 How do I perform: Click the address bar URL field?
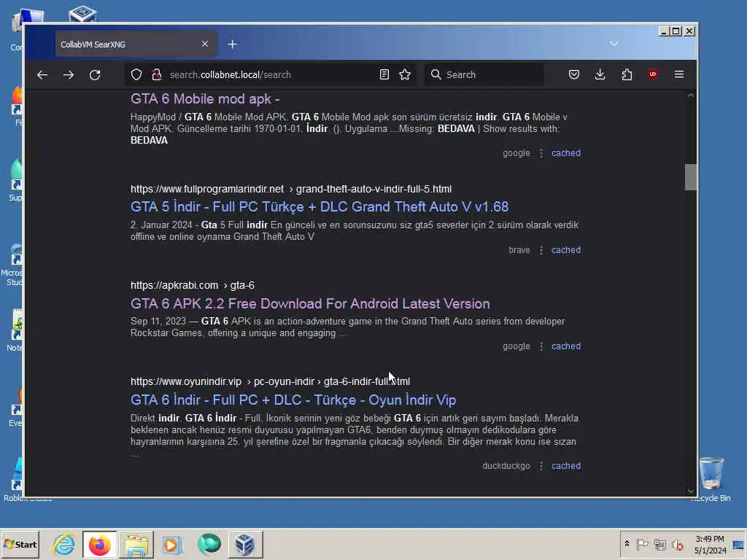[x=271, y=75]
